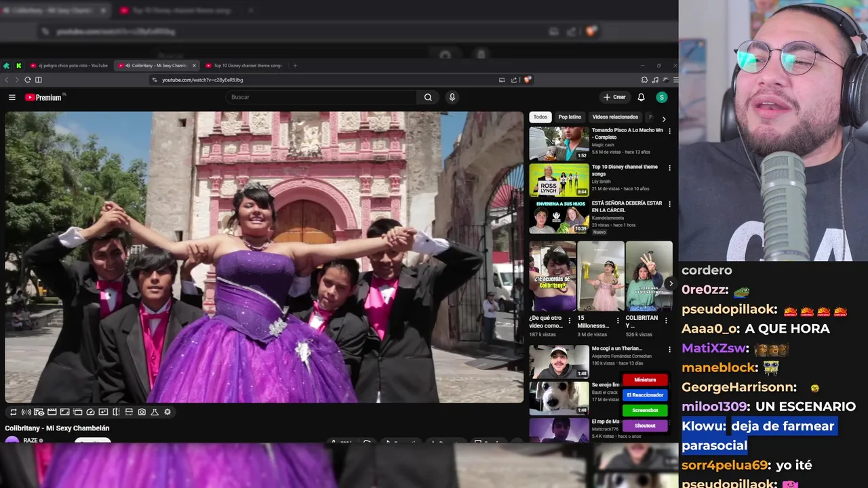868x488 pixels.
Task: Toggle the browser sidebar panel icon
Action: [39, 79]
